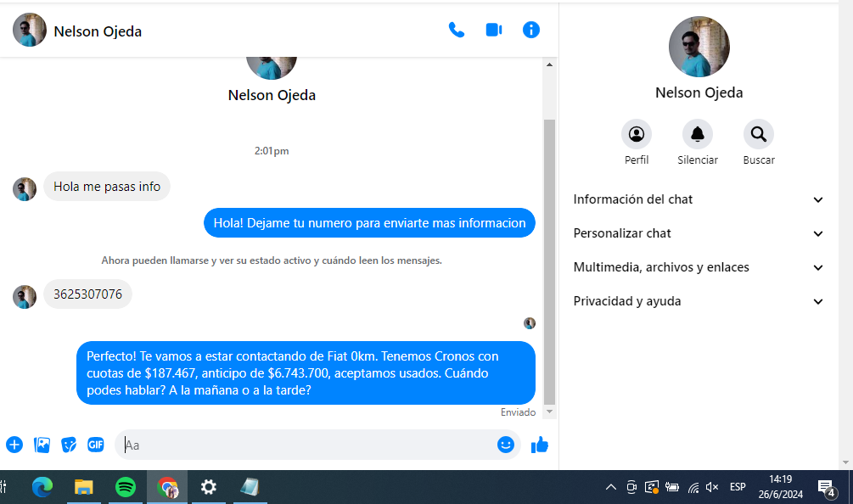Open the notepad-like app on taskbar
Image resolution: width=853 pixels, height=504 pixels.
tap(250, 487)
